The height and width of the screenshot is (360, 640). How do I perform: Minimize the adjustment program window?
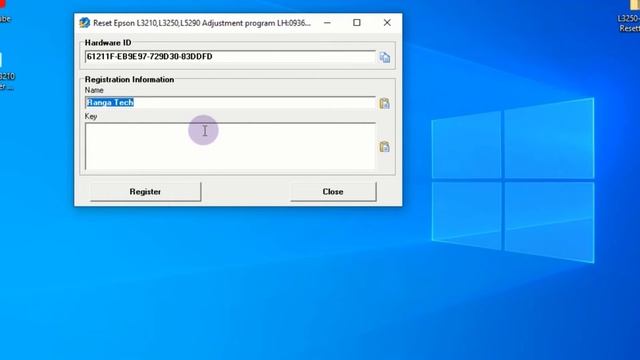[x=327, y=23]
